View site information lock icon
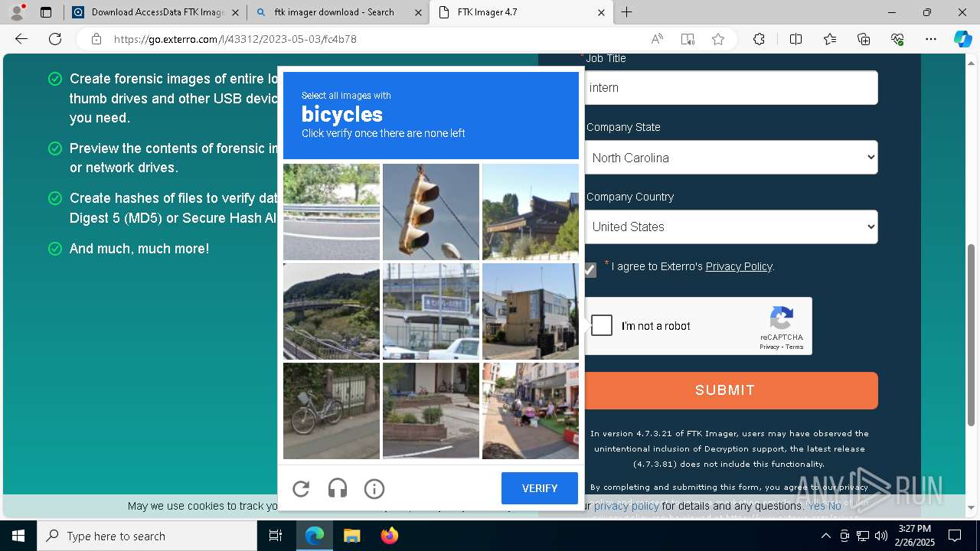980x551 pixels. coord(96,39)
